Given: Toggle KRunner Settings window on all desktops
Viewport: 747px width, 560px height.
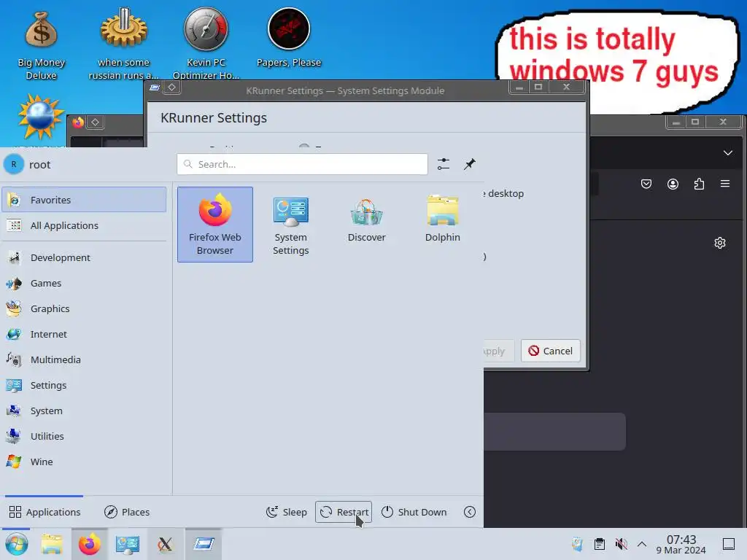Looking at the screenshot, I should point(172,87).
